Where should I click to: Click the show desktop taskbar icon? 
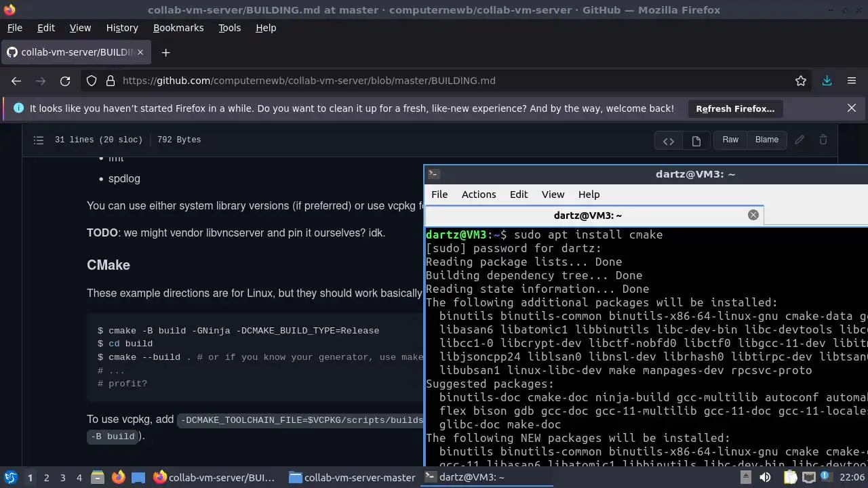(138, 477)
